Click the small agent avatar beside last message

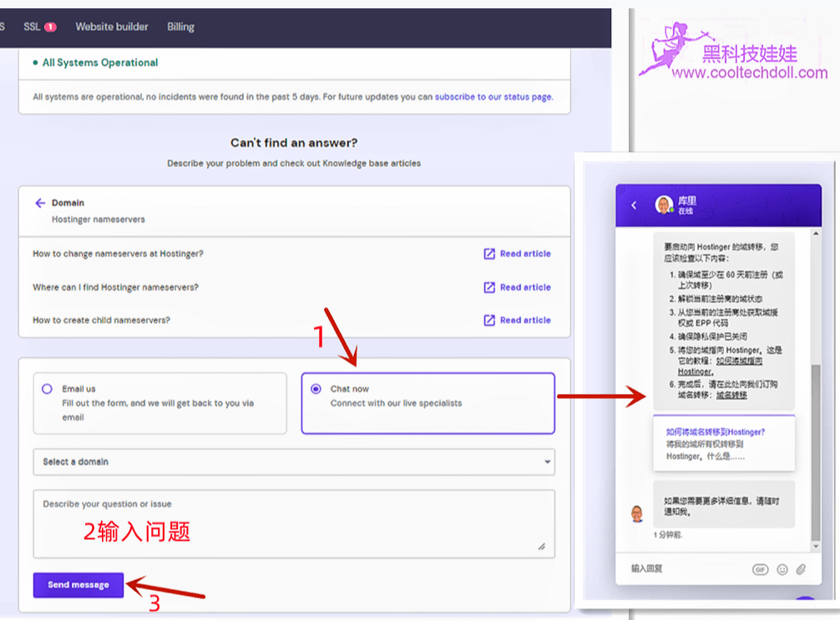637,513
